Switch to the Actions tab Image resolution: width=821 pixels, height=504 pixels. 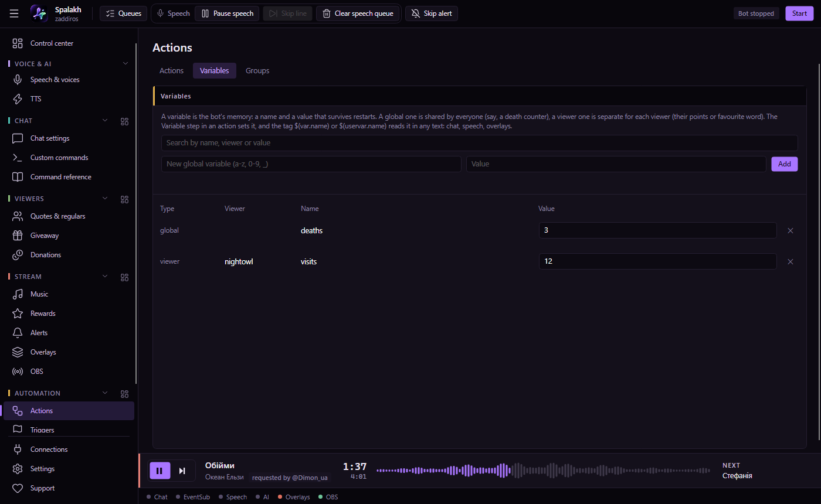(x=171, y=71)
